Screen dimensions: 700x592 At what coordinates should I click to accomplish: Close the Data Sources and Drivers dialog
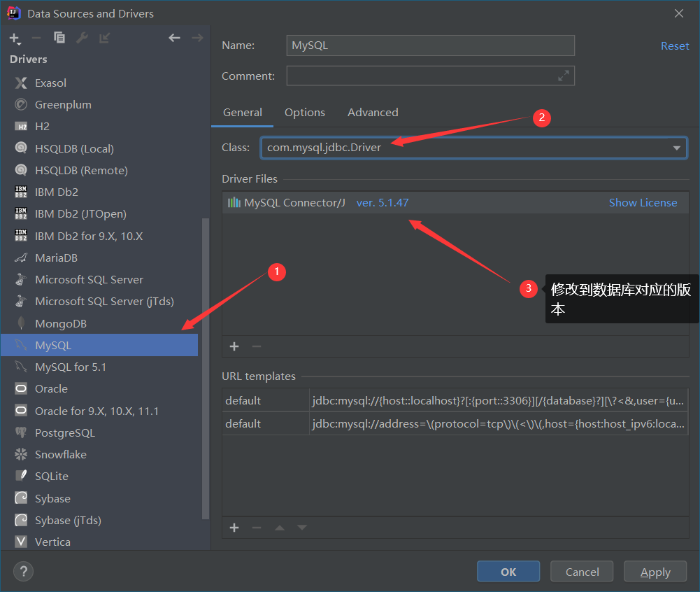(x=679, y=13)
